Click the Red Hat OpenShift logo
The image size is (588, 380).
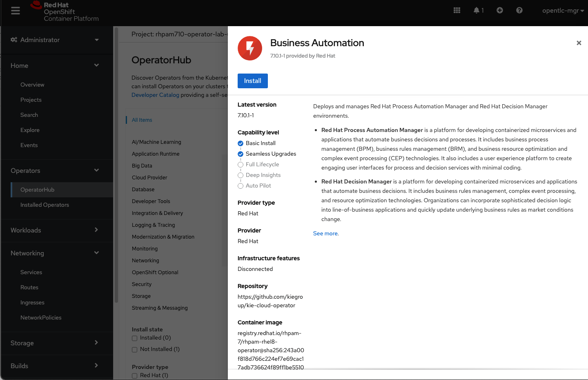click(65, 11)
